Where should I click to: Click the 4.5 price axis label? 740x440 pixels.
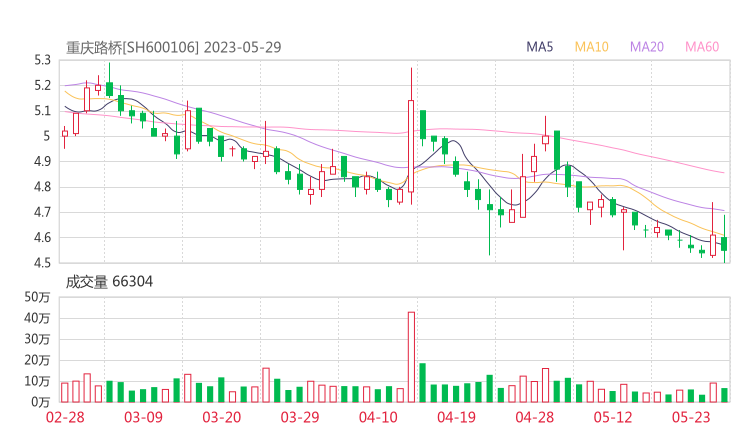coord(42,262)
